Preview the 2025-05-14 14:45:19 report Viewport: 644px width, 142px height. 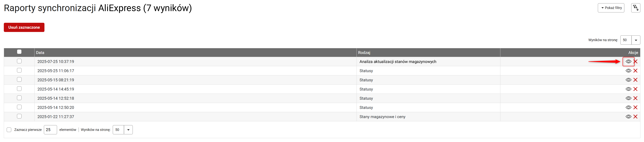628,89
